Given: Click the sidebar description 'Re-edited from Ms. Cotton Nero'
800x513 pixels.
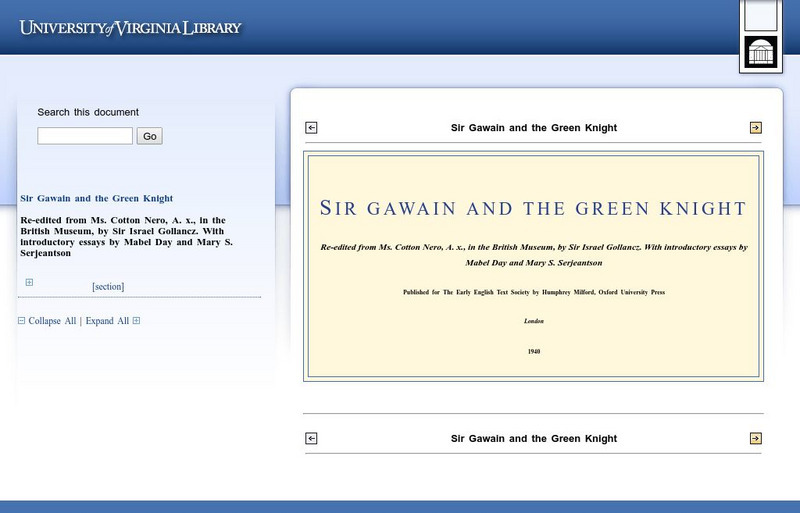Looking at the screenshot, I should point(127,236).
